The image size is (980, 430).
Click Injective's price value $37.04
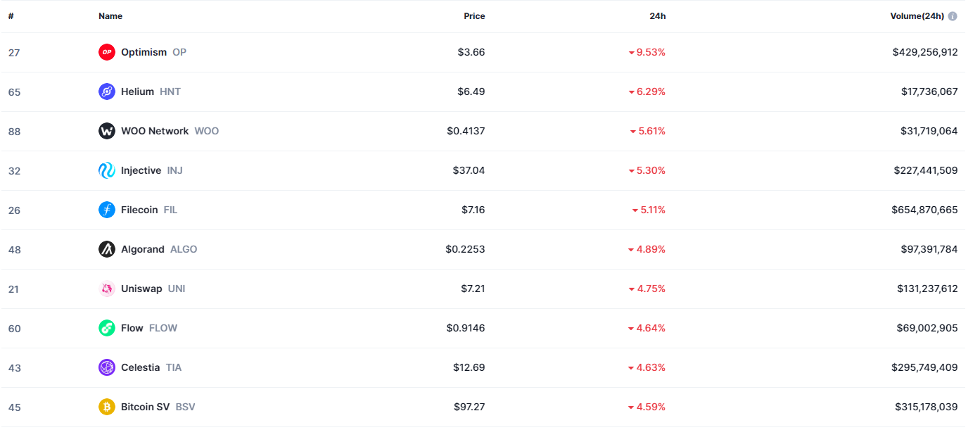point(469,170)
